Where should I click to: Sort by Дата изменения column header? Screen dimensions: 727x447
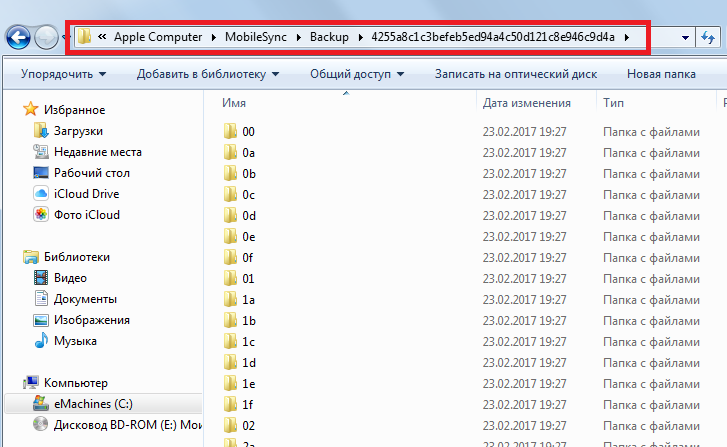point(526,103)
